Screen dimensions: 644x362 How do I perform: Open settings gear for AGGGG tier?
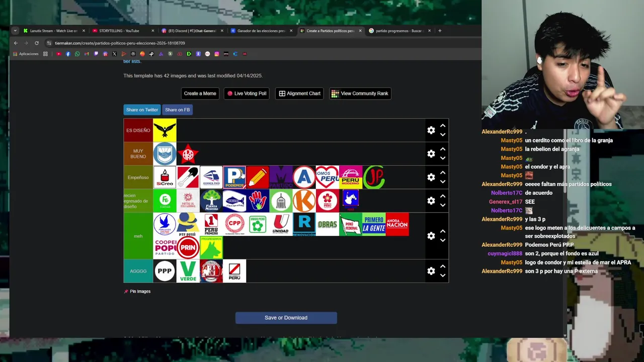tap(431, 271)
